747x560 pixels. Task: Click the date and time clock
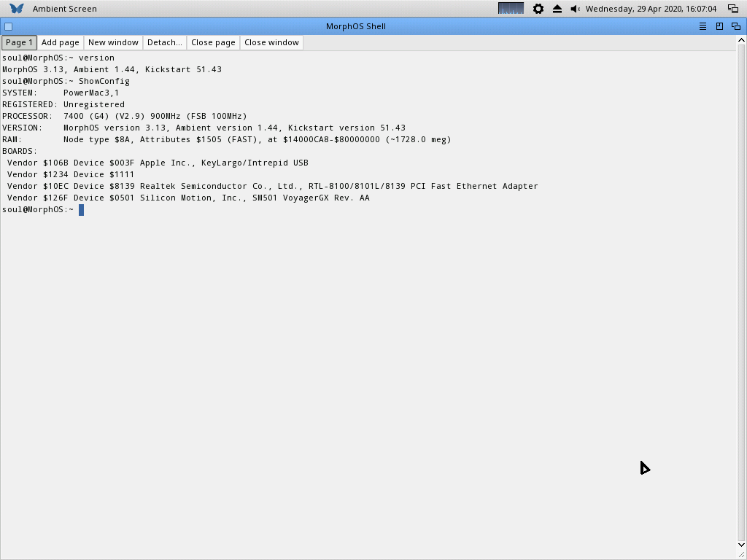pyautogui.click(x=651, y=9)
